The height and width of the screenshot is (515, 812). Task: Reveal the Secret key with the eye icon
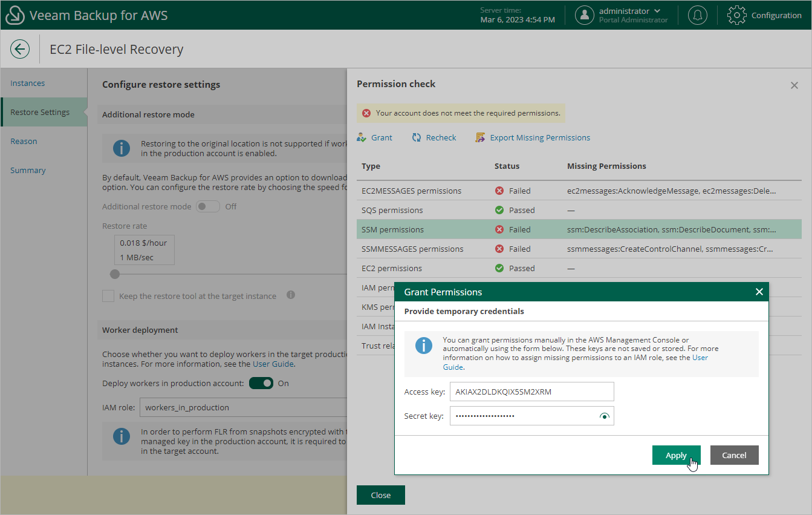(x=605, y=416)
